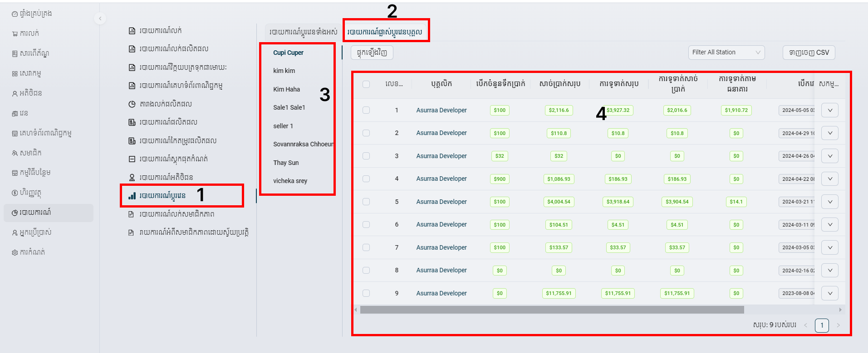Open the pie chart report icon in the submenu
Screen dimensions: 868x353
tap(132, 104)
